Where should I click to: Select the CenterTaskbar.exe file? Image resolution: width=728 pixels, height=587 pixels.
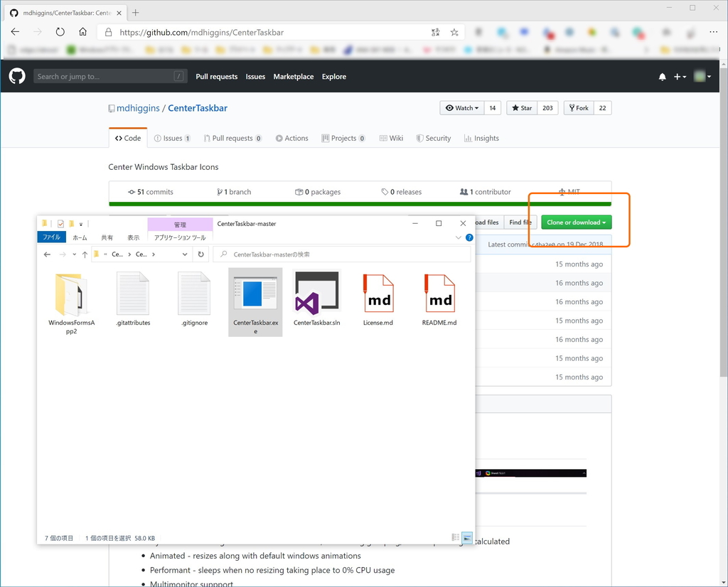[255, 302]
